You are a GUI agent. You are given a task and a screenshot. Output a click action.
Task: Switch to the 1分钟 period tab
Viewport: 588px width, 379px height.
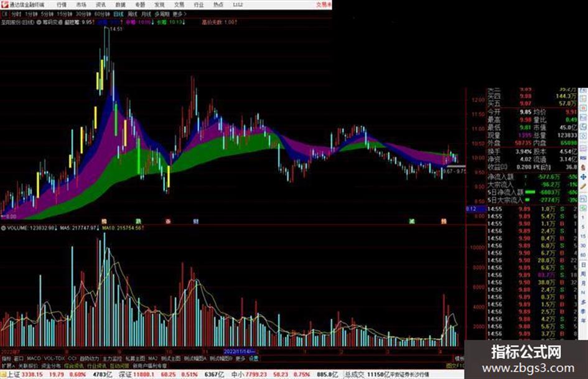tap(31, 14)
